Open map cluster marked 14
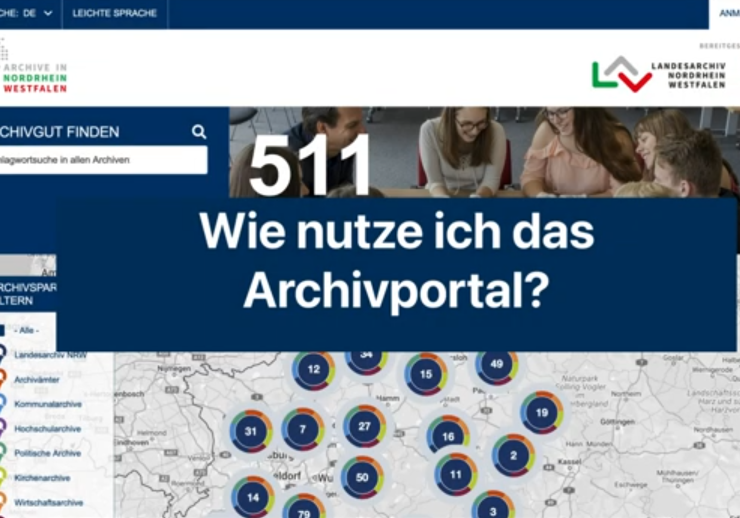This screenshot has height=518, width=740. click(x=253, y=497)
